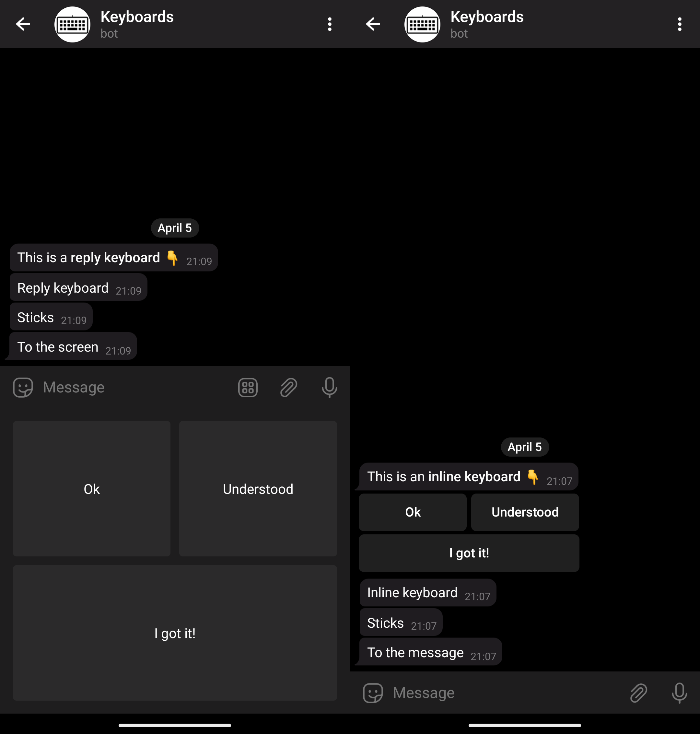The height and width of the screenshot is (734, 700).
Task: Click the Understood button inline keyboard
Action: (525, 512)
